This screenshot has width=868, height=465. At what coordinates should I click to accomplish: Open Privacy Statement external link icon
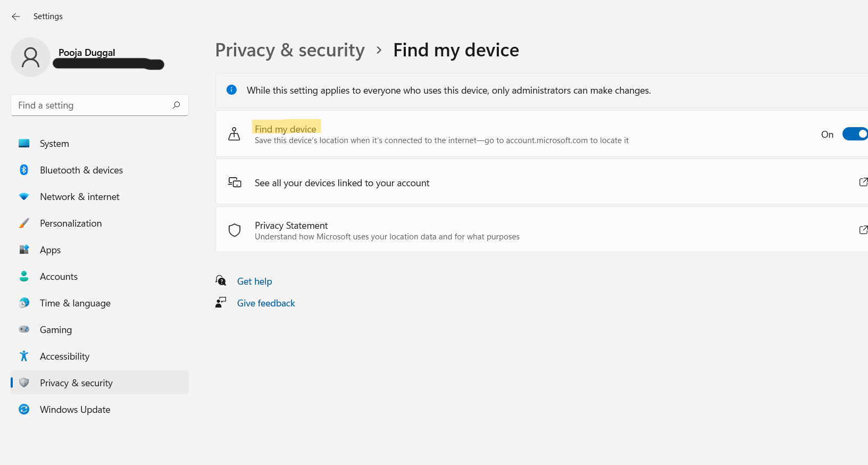click(863, 230)
